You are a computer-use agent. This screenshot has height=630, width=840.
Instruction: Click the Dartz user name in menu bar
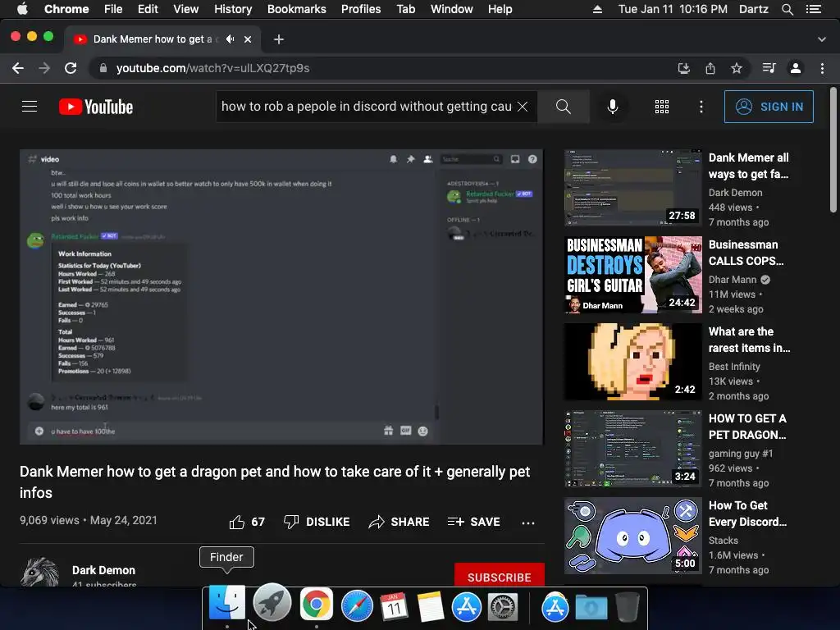754,9
